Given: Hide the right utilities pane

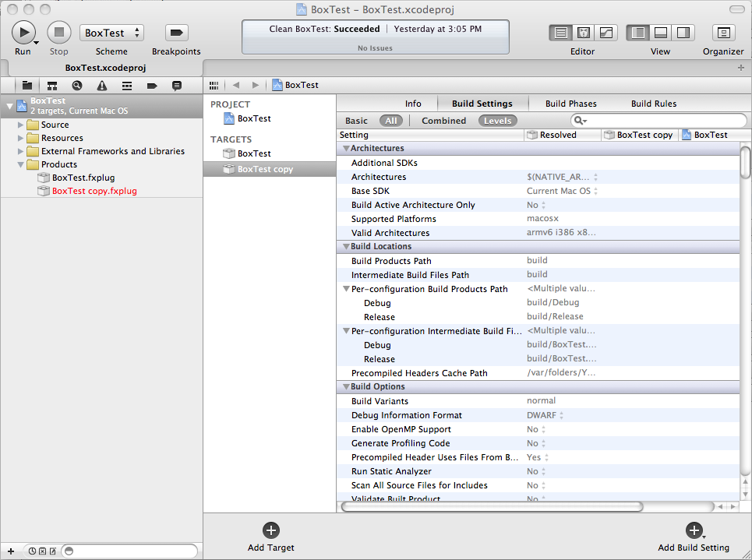Looking at the screenshot, I should pos(683,33).
